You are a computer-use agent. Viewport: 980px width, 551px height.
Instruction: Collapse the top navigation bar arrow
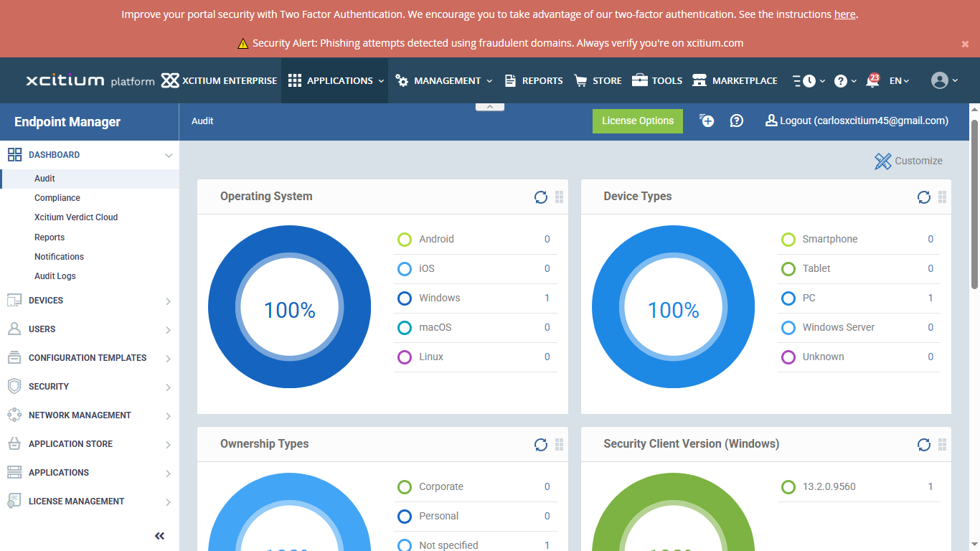pos(490,106)
